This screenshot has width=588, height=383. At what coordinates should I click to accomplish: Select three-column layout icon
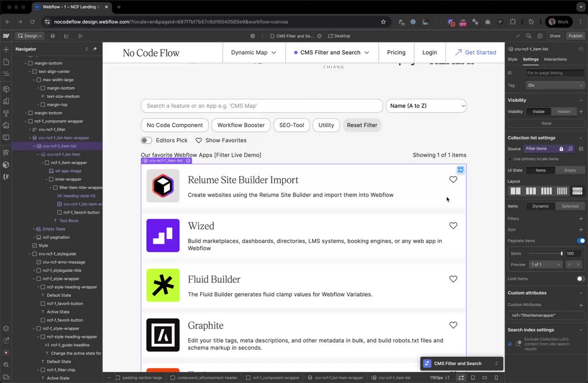[x=531, y=191]
